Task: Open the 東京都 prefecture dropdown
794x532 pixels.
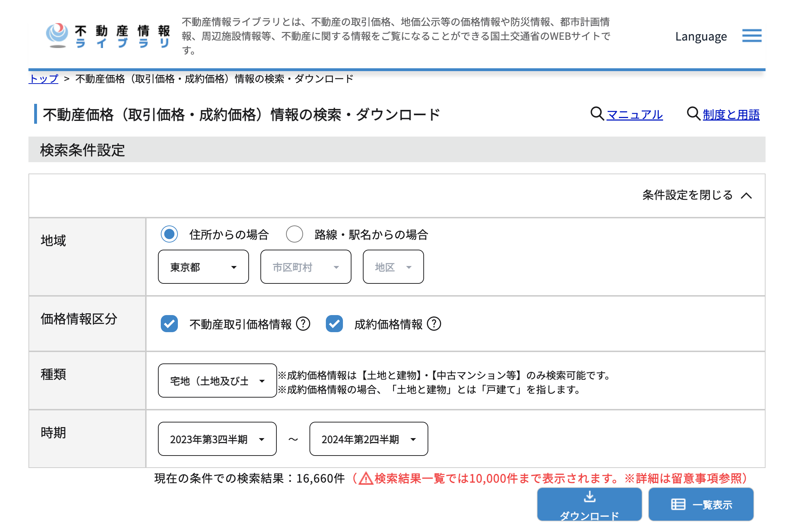Action: pyautogui.click(x=203, y=267)
